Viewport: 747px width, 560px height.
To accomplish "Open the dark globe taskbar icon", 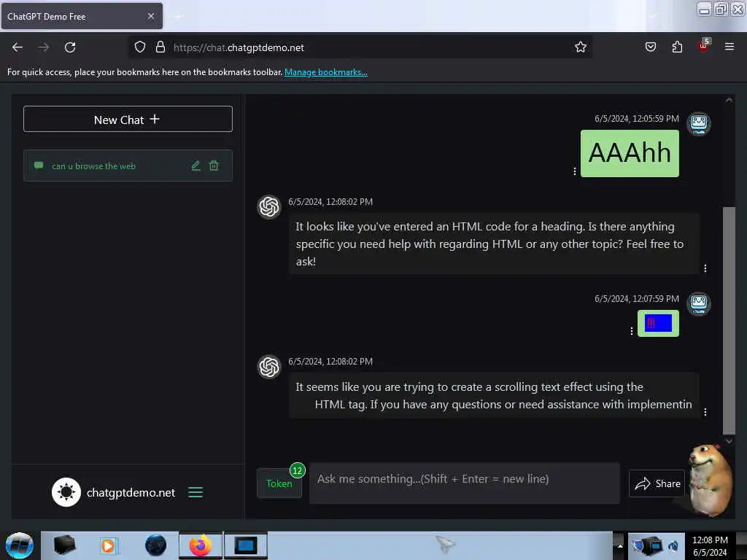I will tap(155, 545).
